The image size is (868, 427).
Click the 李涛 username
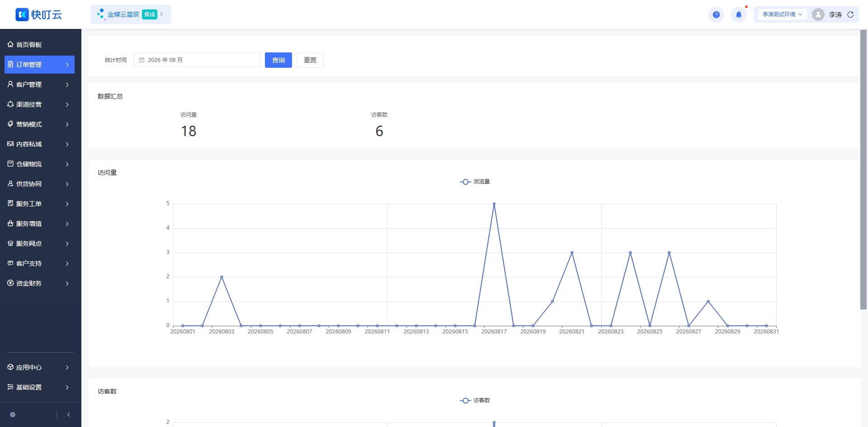(x=835, y=15)
